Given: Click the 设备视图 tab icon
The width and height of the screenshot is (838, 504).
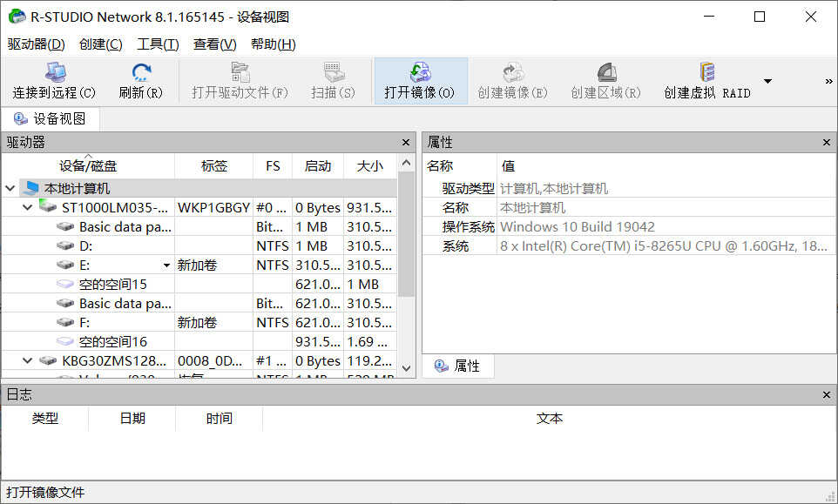Looking at the screenshot, I should pyautogui.click(x=21, y=118).
